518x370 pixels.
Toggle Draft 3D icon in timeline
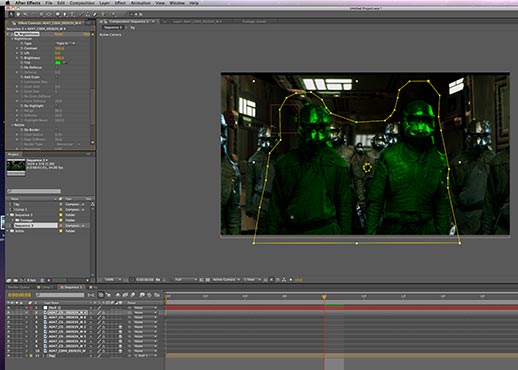point(108,295)
